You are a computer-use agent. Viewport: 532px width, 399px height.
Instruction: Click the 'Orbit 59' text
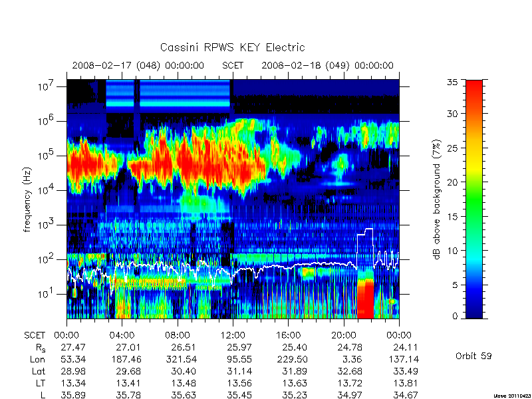coord(473,356)
